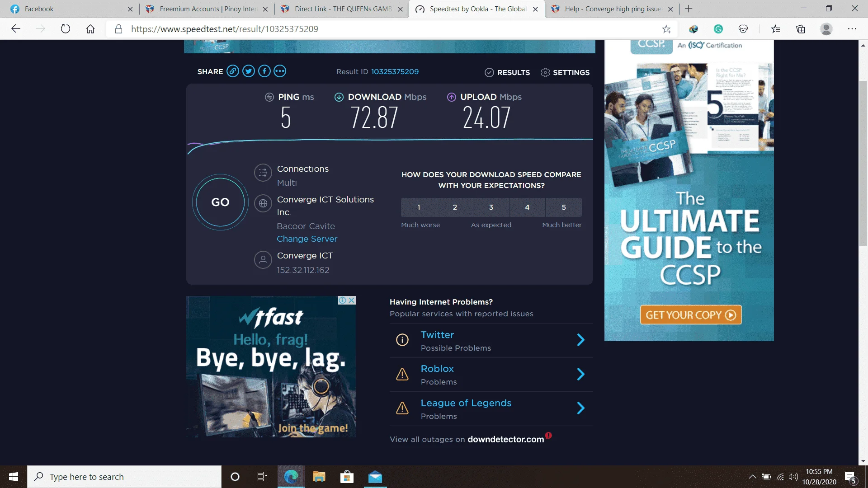Open the Collections icon

tap(801, 29)
